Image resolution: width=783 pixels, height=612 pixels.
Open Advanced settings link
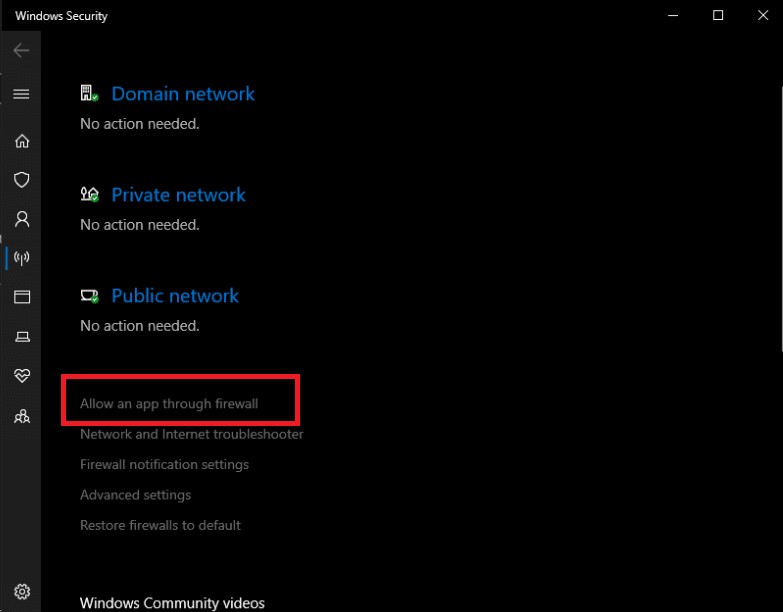point(135,495)
